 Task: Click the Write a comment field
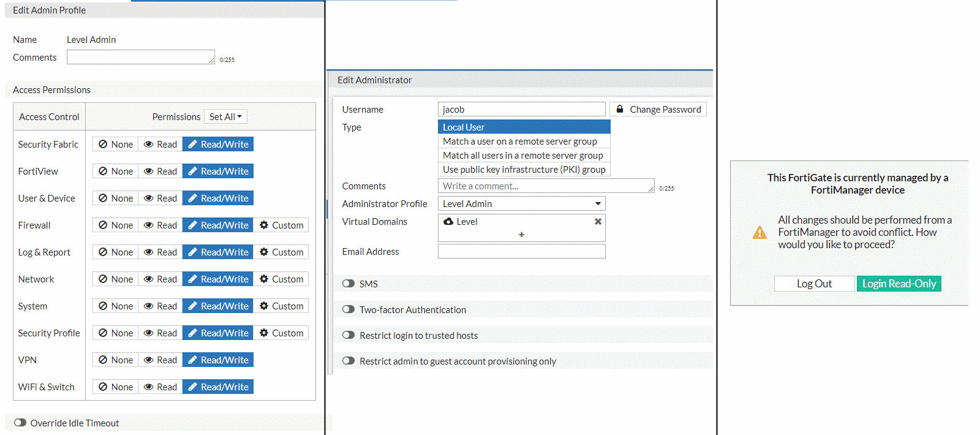pos(546,186)
